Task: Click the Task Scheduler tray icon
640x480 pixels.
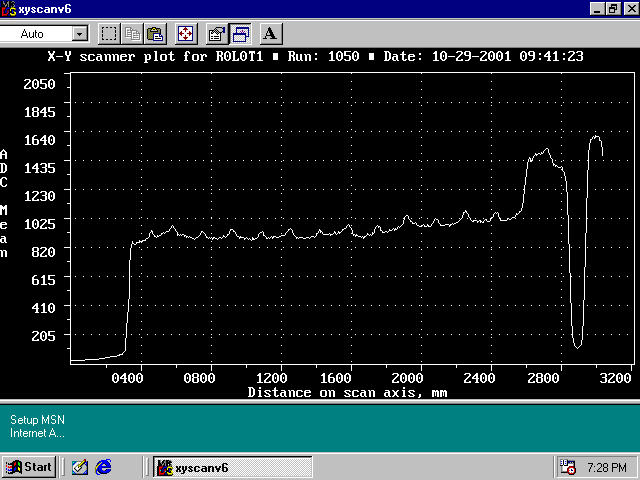Action: tap(568, 467)
